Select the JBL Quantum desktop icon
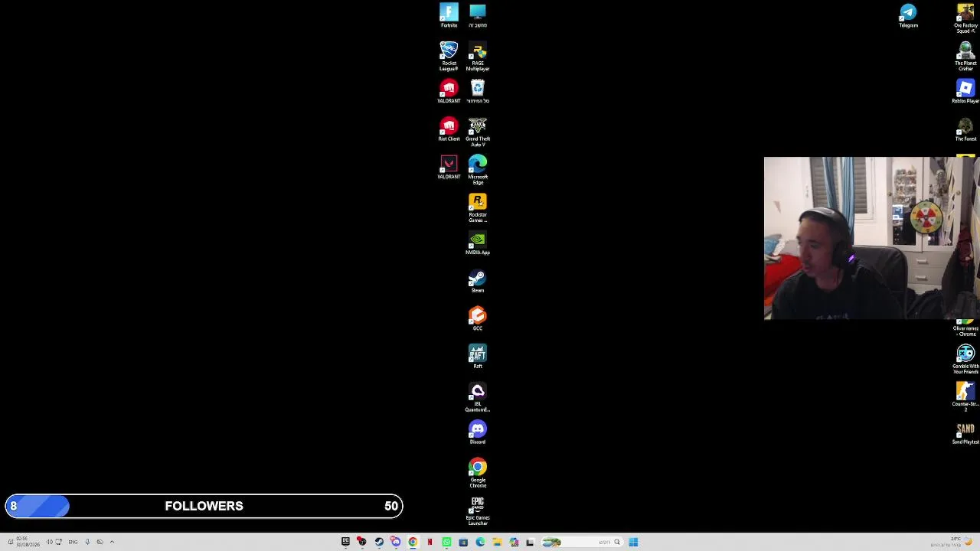This screenshot has width=980, height=551. (x=478, y=398)
